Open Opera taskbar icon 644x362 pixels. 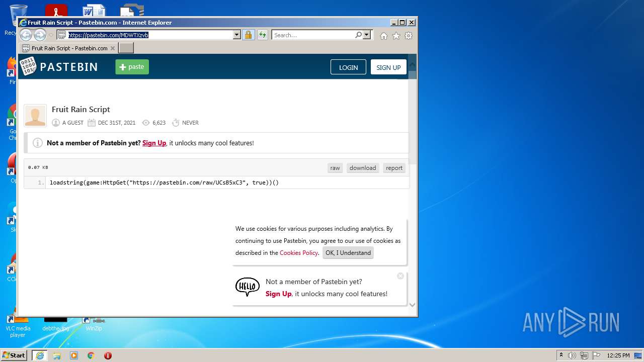click(108, 355)
